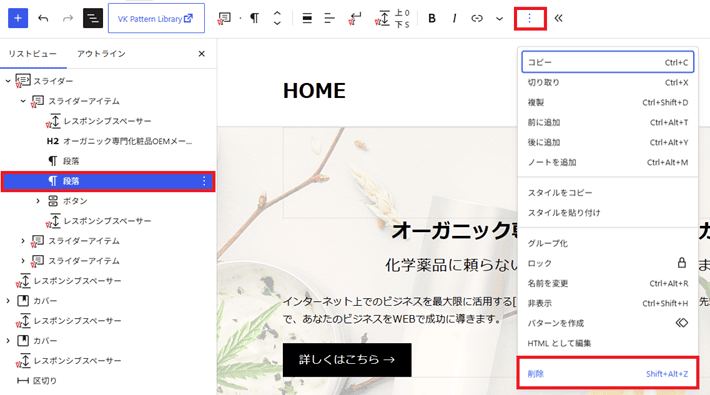Image resolution: width=710 pixels, height=395 pixels.
Task: Click the 詳しくはこちら → button
Action: (x=347, y=360)
